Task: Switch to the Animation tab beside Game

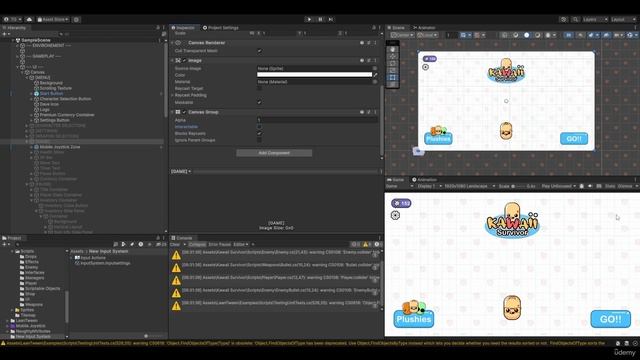Action: (424, 180)
